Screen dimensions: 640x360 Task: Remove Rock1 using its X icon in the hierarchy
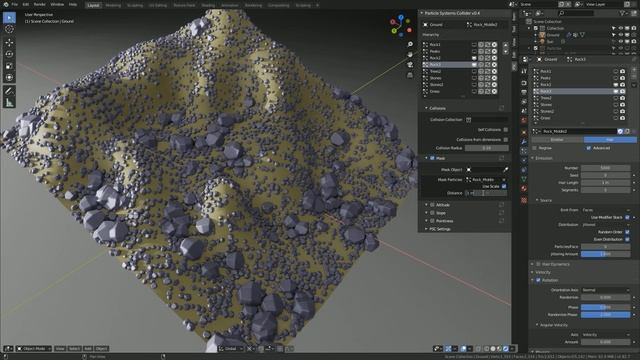[x=494, y=44]
